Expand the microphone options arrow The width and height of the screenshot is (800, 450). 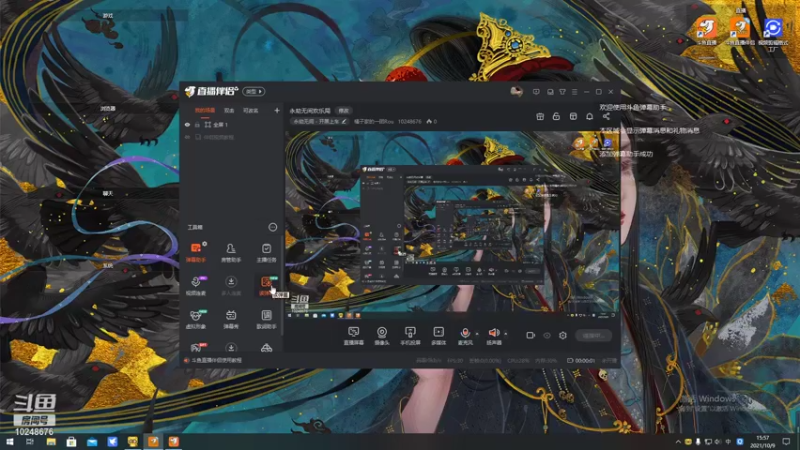click(x=477, y=334)
